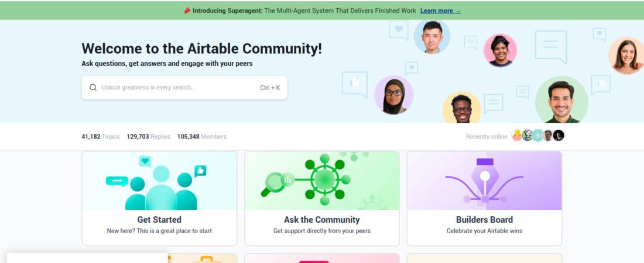Click 'Ask questions, get answers and engage' subtitle

point(167,64)
